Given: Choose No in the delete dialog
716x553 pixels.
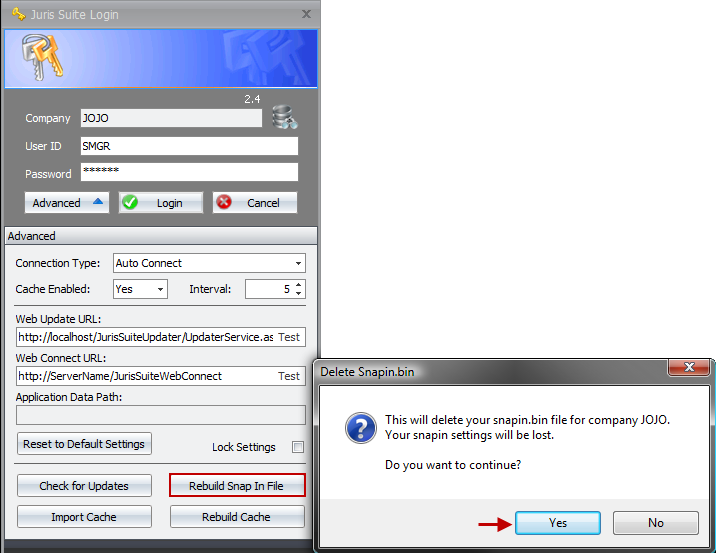Looking at the screenshot, I should 655,523.
